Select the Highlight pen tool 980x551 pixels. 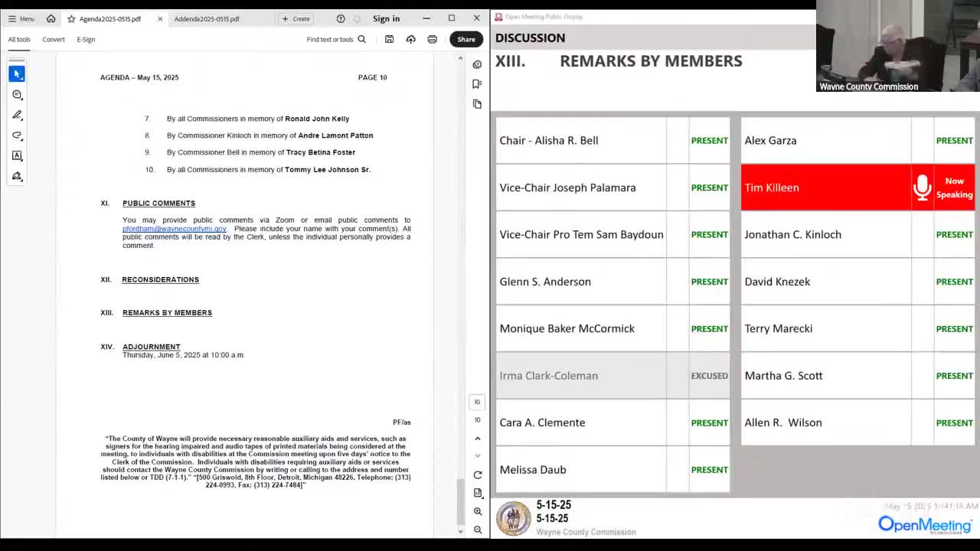tap(17, 115)
